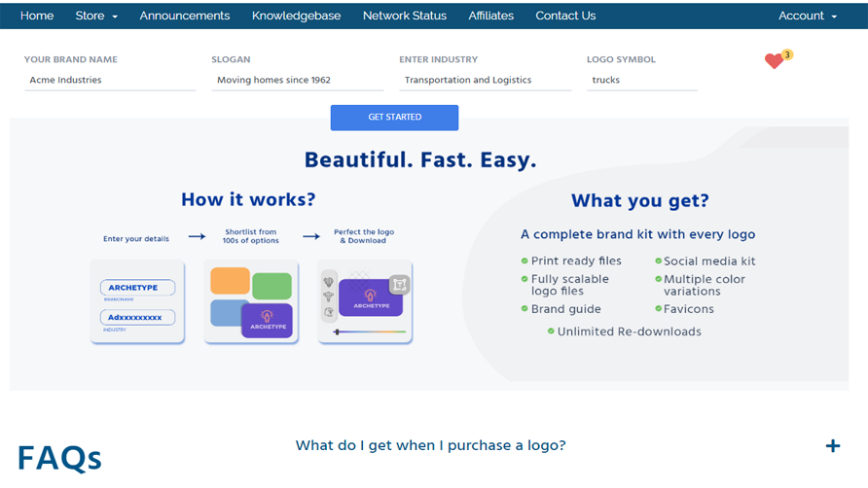This screenshot has width=868, height=488.
Task: Open the Contact Us page
Action: [x=565, y=16]
